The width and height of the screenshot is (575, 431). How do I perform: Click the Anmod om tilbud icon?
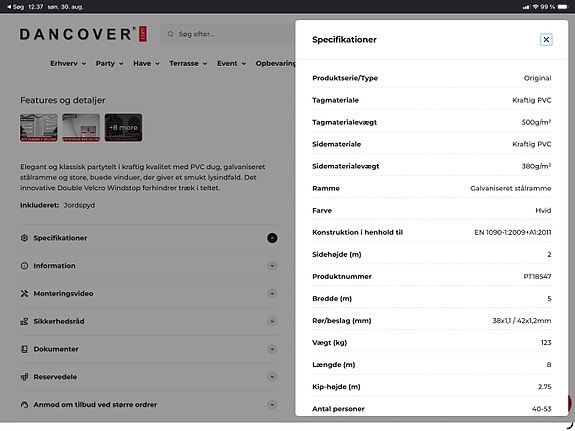pos(24,405)
